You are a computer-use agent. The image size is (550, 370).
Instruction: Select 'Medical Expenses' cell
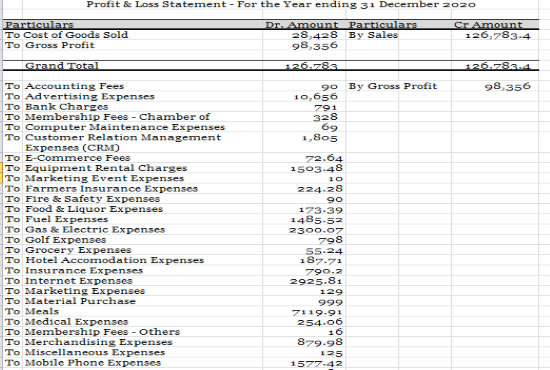pyautogui.click(x=77, y=322)
